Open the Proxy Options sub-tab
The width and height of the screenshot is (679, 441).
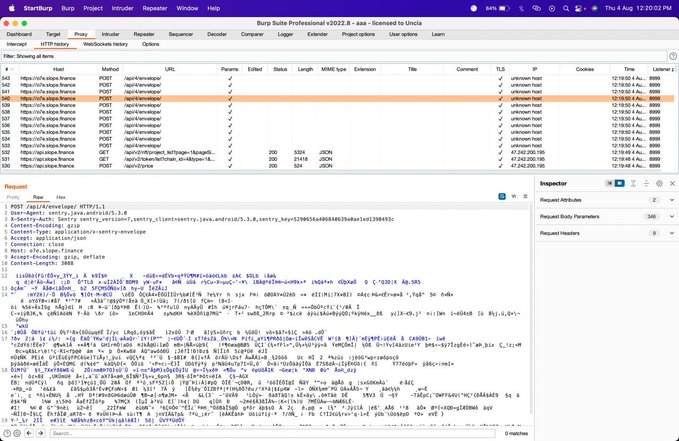pyautogui.click(x=150, y=44)
